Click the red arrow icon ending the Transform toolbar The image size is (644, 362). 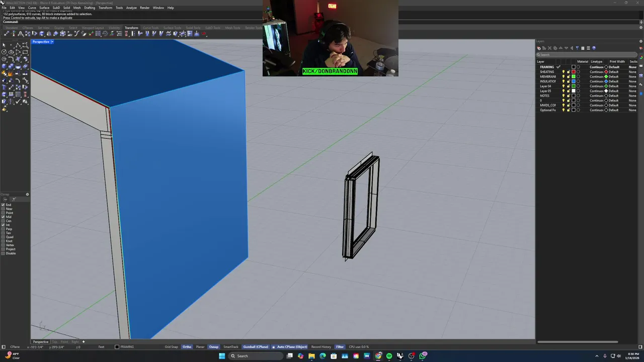tap(204, 34)
